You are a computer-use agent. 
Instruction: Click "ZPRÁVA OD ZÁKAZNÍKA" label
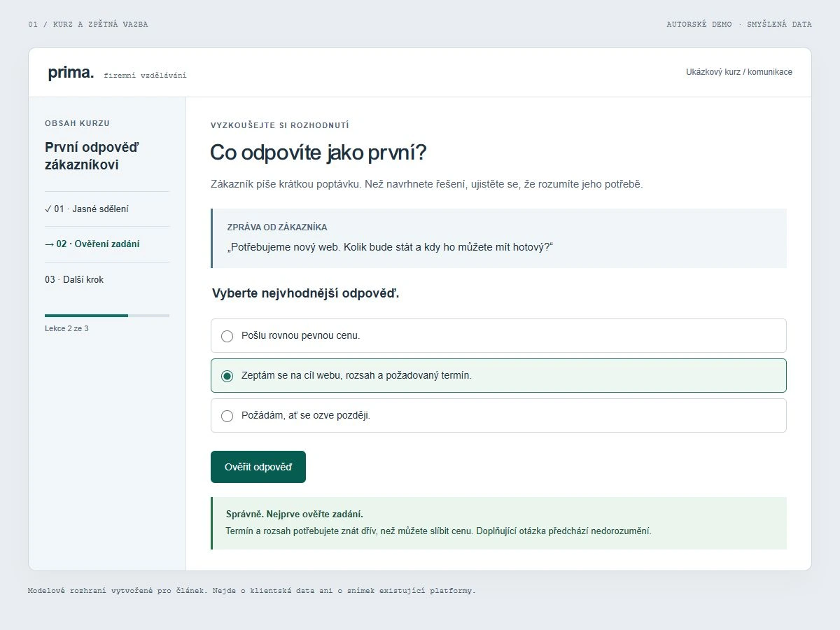[x=277, y=227]
